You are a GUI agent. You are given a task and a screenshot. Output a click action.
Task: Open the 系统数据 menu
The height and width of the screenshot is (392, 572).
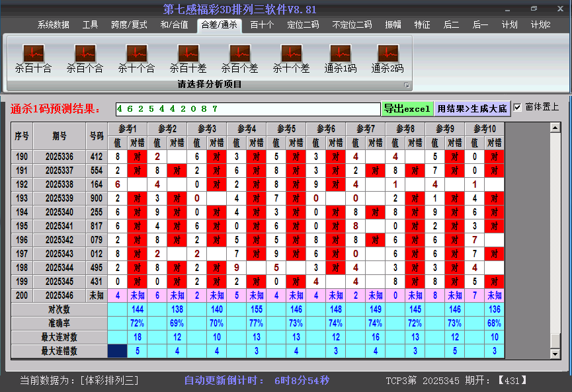pos(53,25)
